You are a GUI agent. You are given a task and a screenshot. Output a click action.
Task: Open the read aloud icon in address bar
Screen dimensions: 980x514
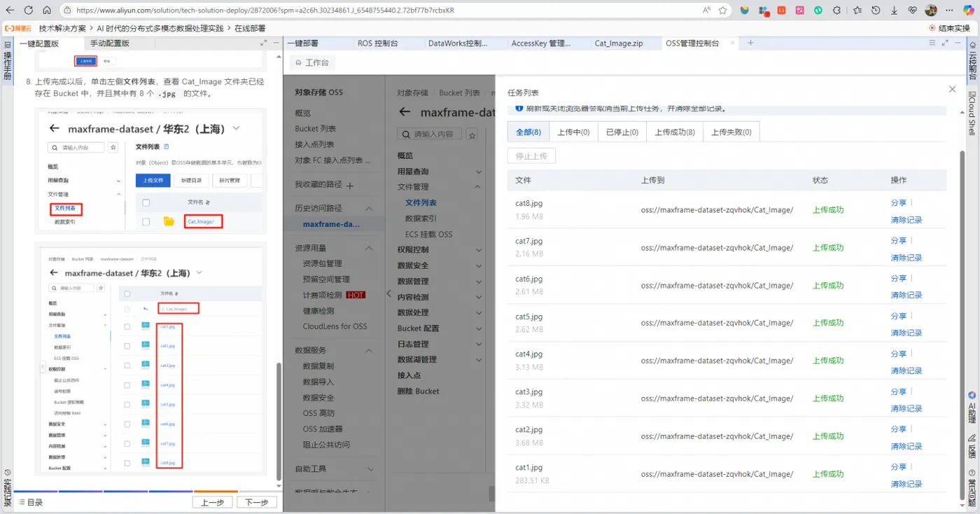point(706,11)
